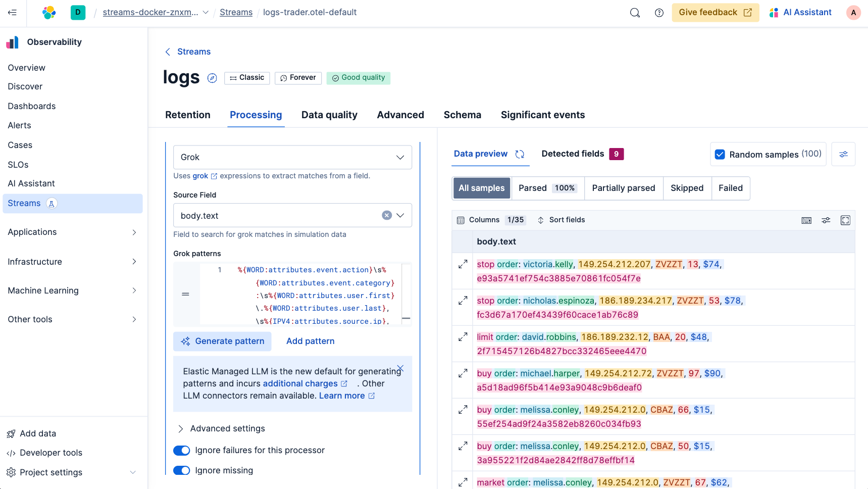Disable Ignore failures for this processor
Screen dimensions: 868x489
[182, 451]
